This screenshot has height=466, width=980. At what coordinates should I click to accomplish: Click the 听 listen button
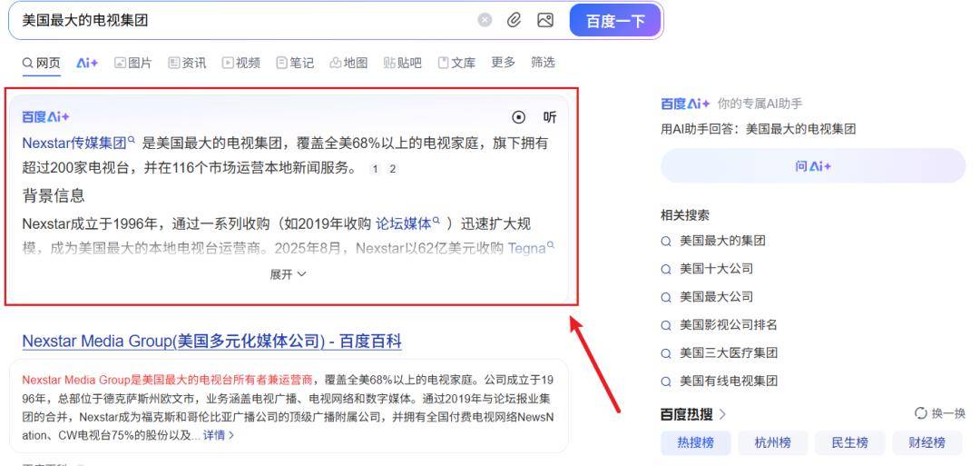point(550,117)
